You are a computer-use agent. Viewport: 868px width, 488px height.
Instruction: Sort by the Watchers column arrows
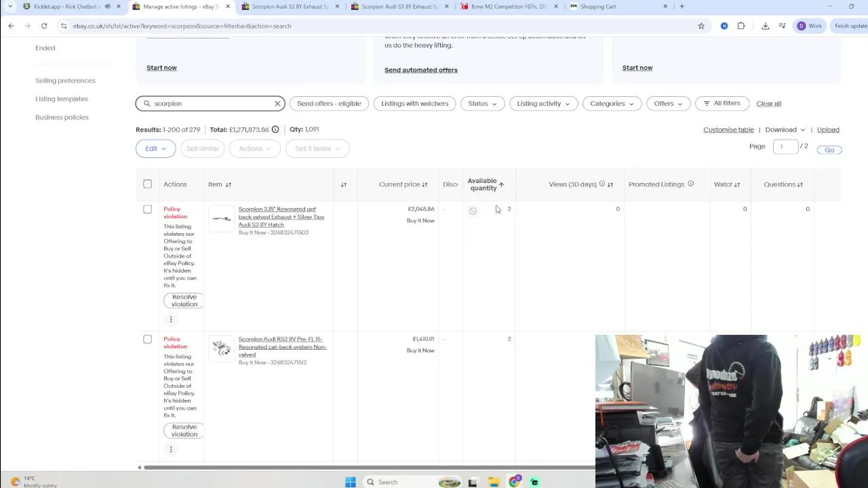(x=737, y=184)
